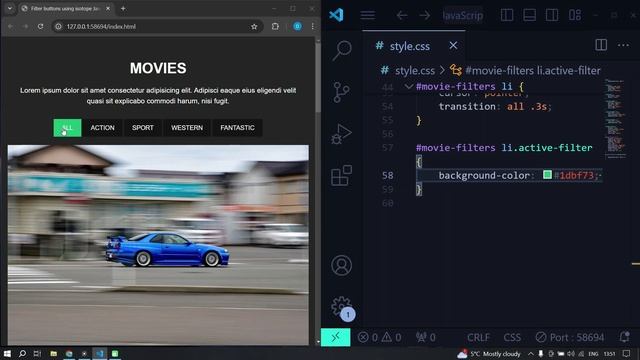Click line number 58 in the gutter
The height and width of the screenshot is (360, 640).
pyautogui.click(x=387, y=175)
